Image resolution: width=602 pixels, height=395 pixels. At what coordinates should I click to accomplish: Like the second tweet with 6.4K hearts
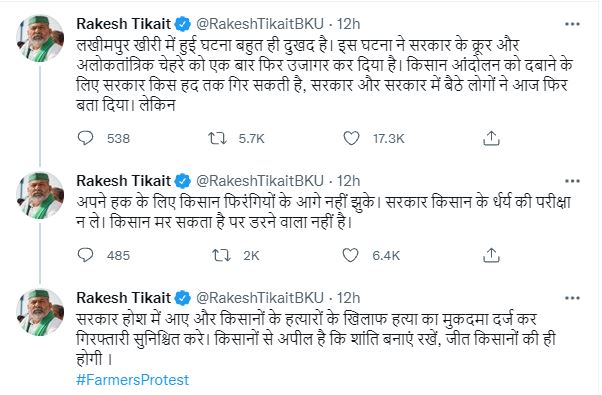350,255
